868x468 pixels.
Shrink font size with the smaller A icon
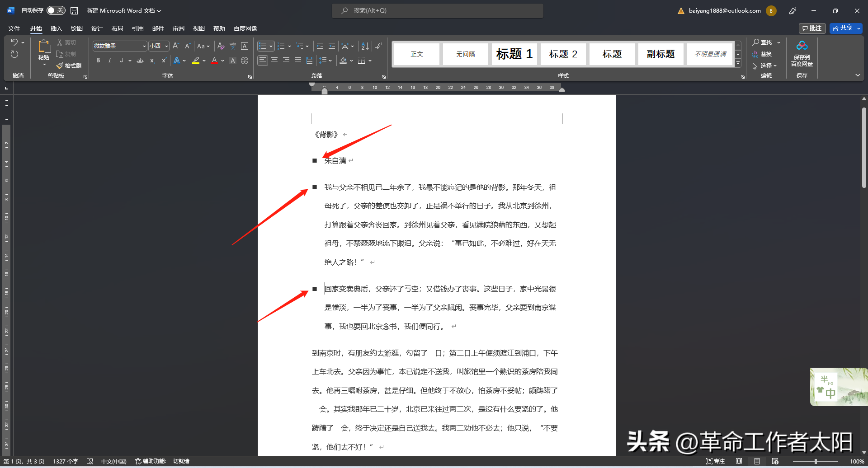tap(188, 46)
